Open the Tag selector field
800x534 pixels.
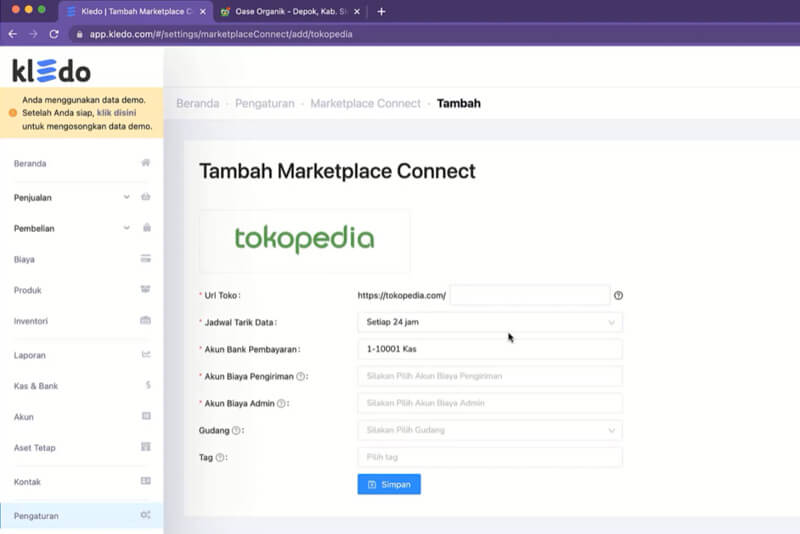tap(490, 457)
